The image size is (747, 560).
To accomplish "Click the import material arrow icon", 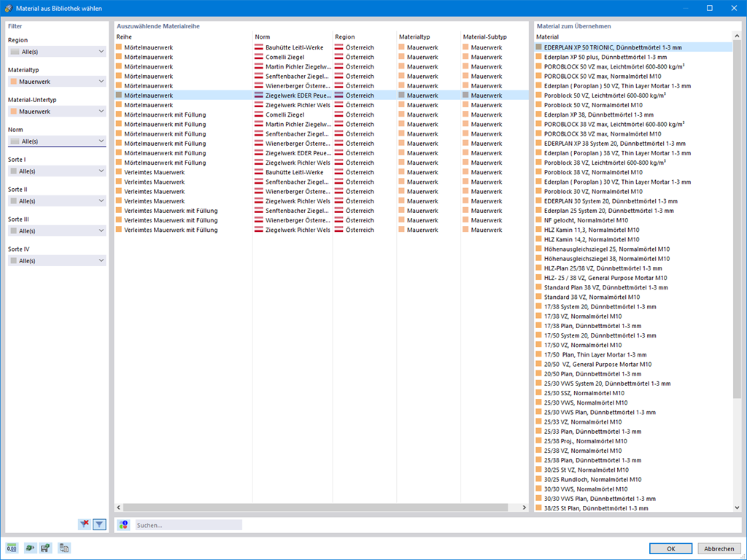I will point(29,548).
